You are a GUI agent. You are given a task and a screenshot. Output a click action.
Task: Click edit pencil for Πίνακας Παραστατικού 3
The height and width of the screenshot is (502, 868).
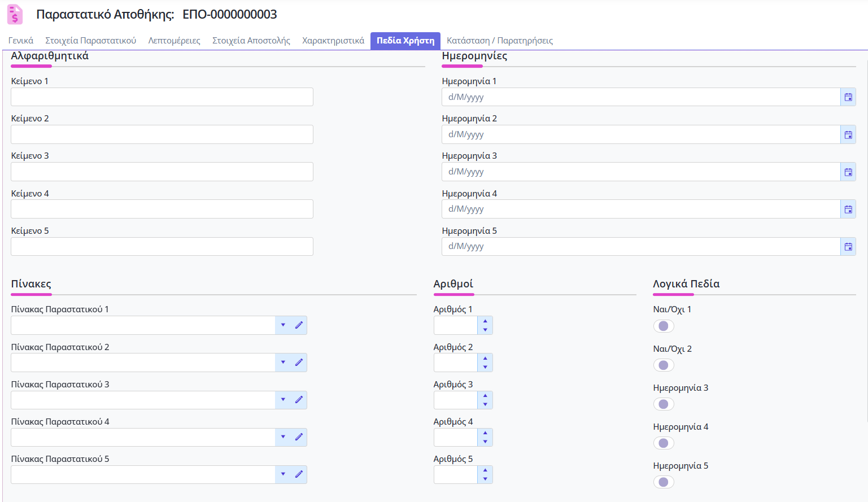(299, 400)
